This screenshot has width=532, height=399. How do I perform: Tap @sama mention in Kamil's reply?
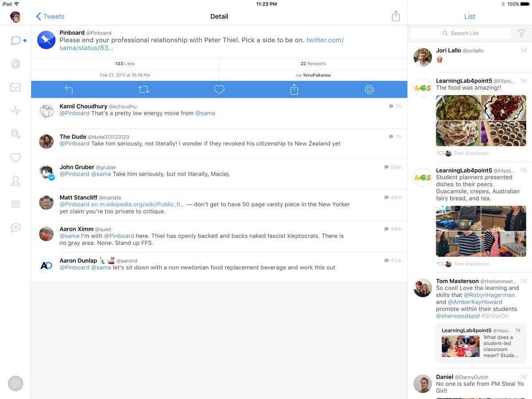point(205,113)
